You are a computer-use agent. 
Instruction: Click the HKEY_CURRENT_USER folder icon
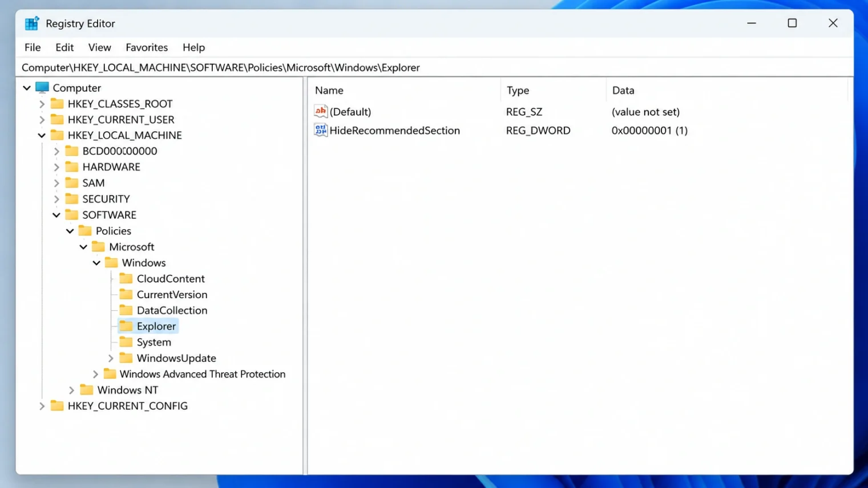[57, 120]
